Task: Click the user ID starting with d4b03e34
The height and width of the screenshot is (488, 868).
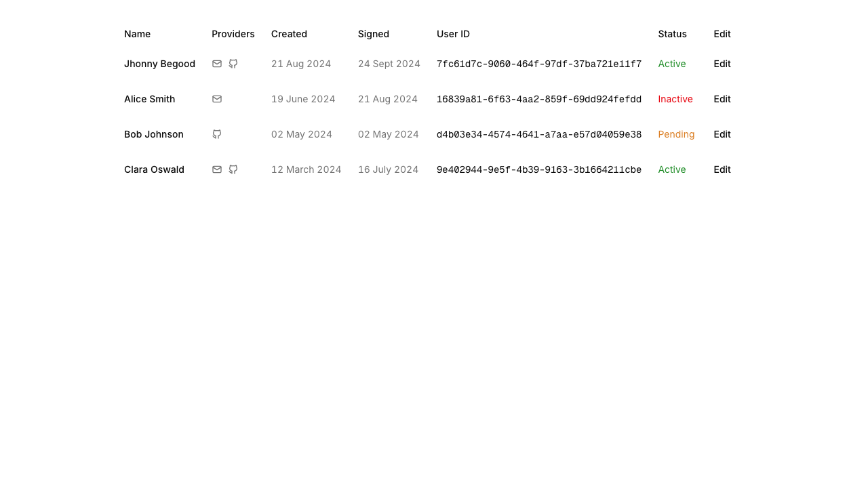Action: [x=538, y=135]
